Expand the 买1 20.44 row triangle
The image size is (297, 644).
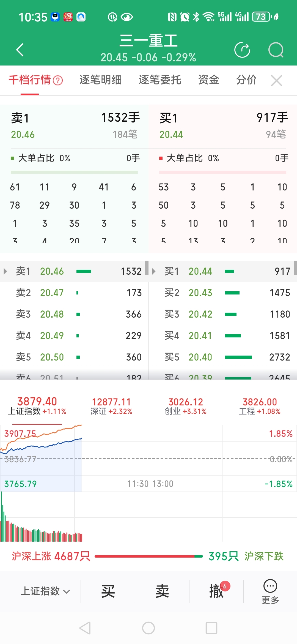point(154,271)
